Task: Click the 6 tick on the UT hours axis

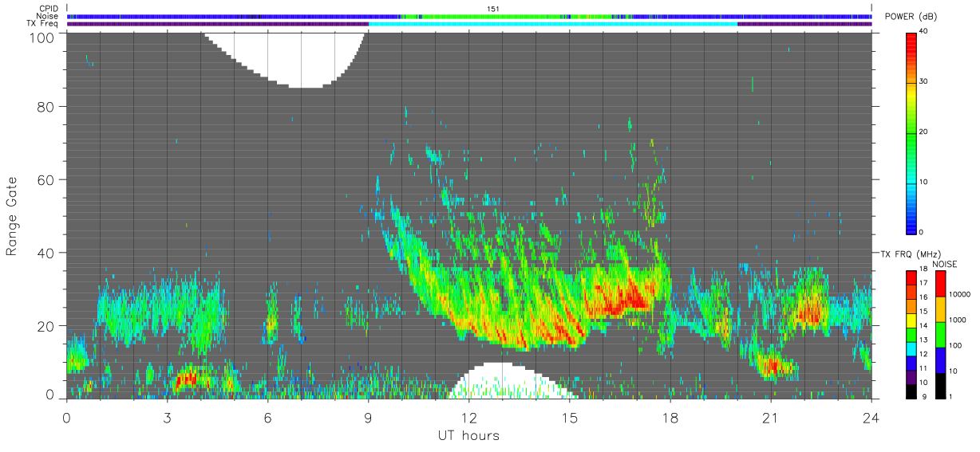Action: tap(267, 417)
